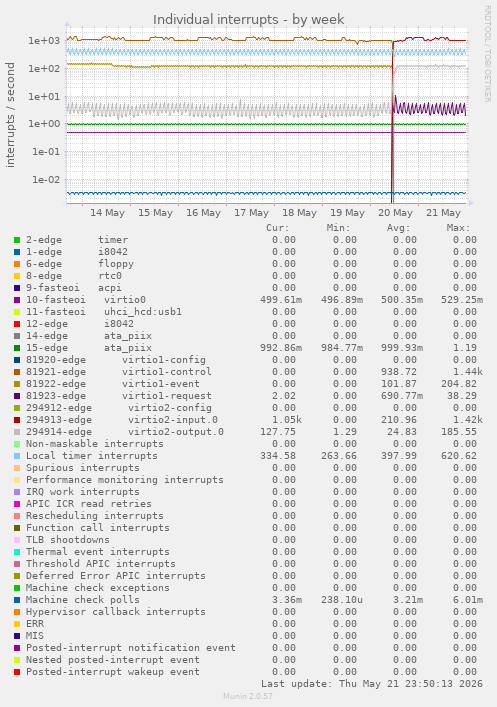The height and width of the screenshot is (707, 497).
Task: Click the virtio1-control orange-brown legend swatch
Action: [x=17, y=372]
